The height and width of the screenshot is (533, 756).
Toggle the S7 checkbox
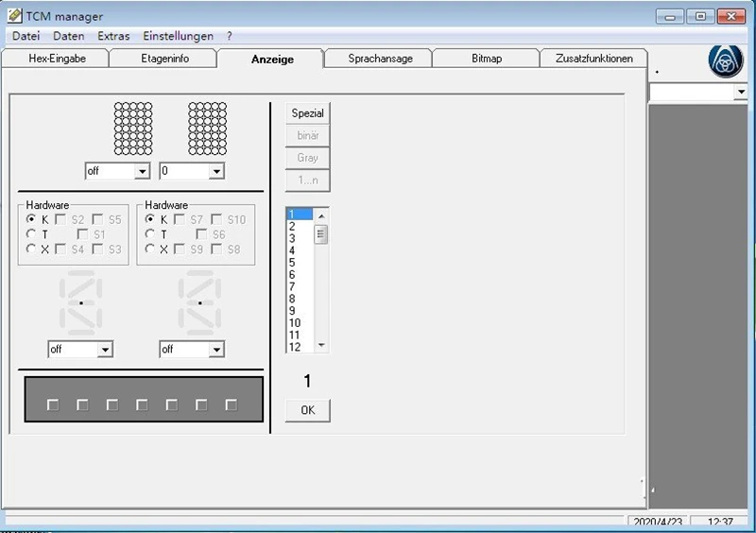[180, 219]
